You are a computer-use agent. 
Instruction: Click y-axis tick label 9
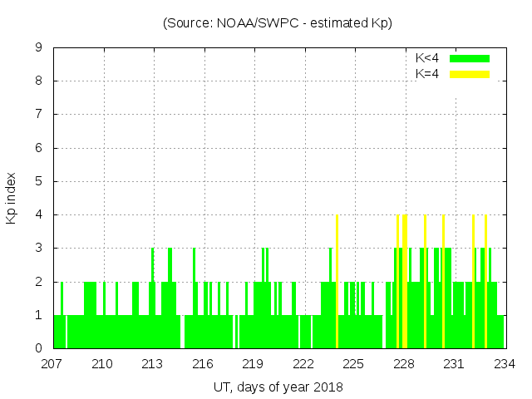point(39,48)
